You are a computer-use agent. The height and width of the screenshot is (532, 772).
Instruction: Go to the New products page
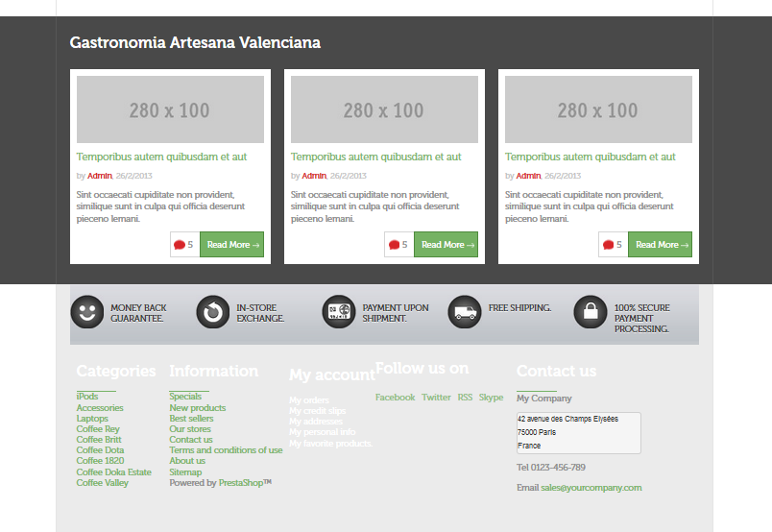point(198,408)
